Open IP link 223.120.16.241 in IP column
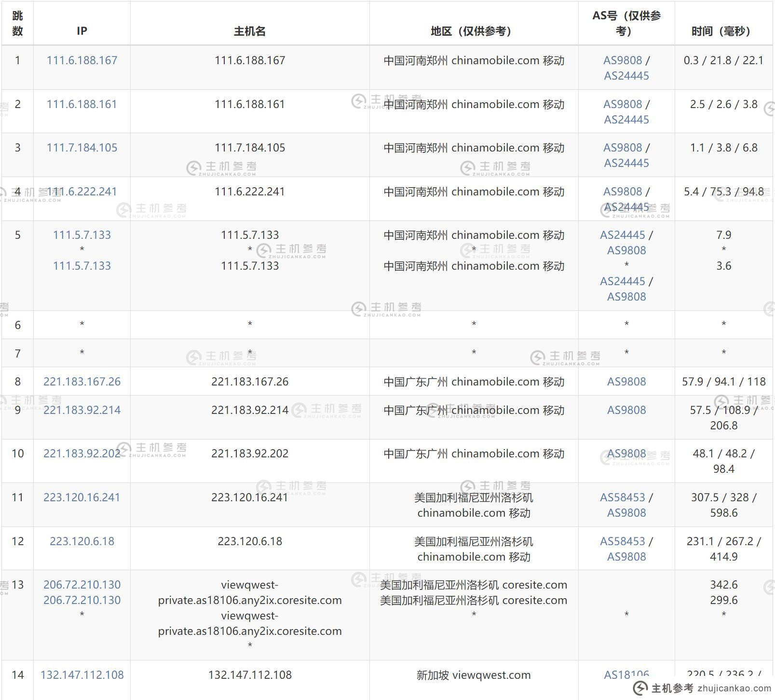This screenshot has width=775, height=700. coord(82,497)
